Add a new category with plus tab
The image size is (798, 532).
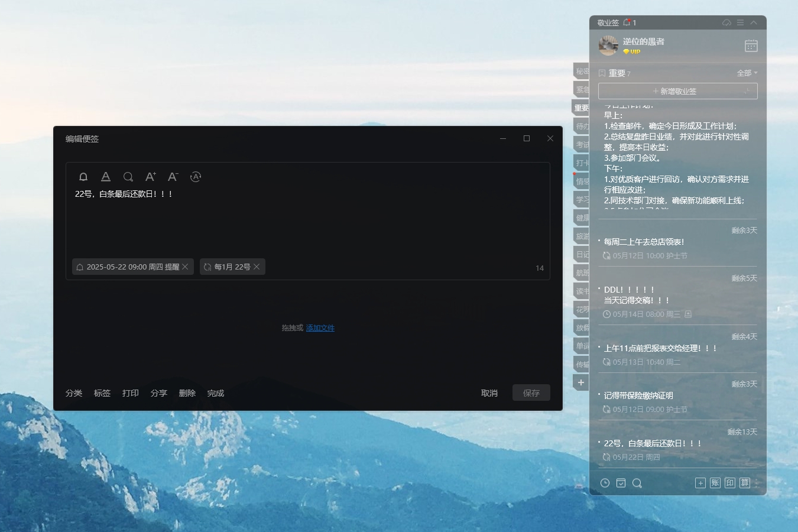(x=581, y=382)
